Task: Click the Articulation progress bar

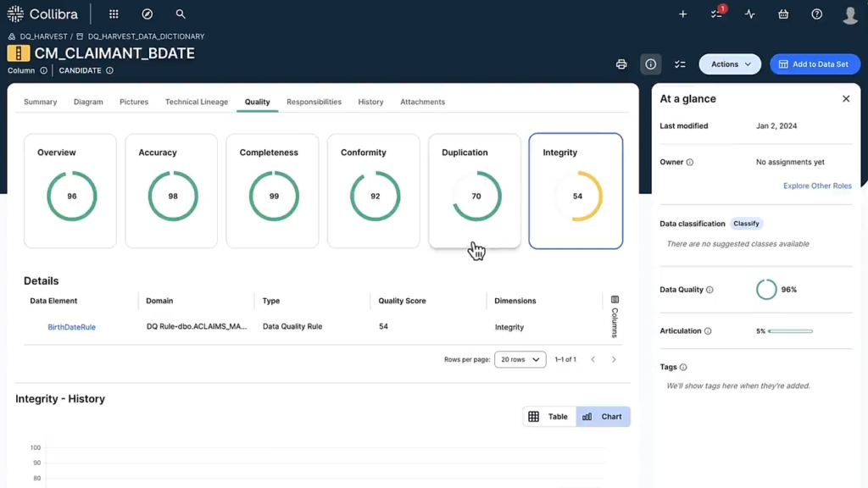Action: pyautogui.click(x=791, y=331)
